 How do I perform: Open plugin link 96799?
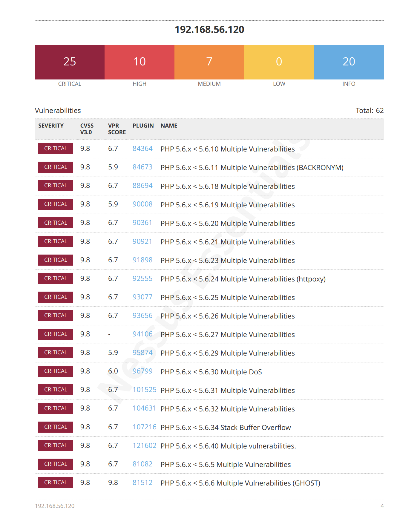pos(142,371)
